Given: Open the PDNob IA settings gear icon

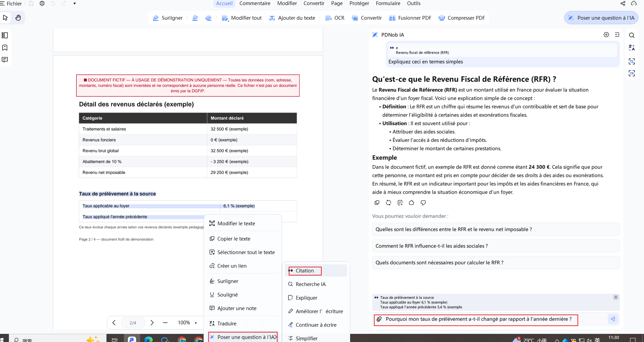Looking at the screenshot, I should (606, 35).
